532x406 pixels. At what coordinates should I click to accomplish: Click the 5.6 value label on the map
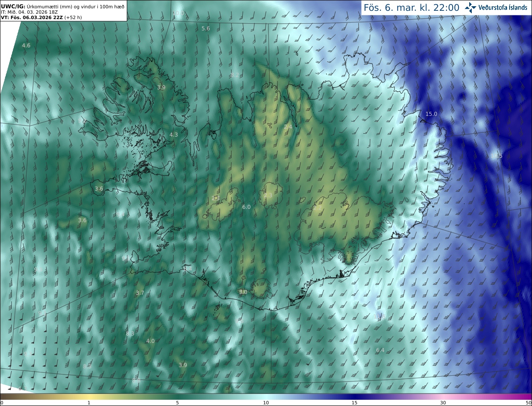click(206, 28)
